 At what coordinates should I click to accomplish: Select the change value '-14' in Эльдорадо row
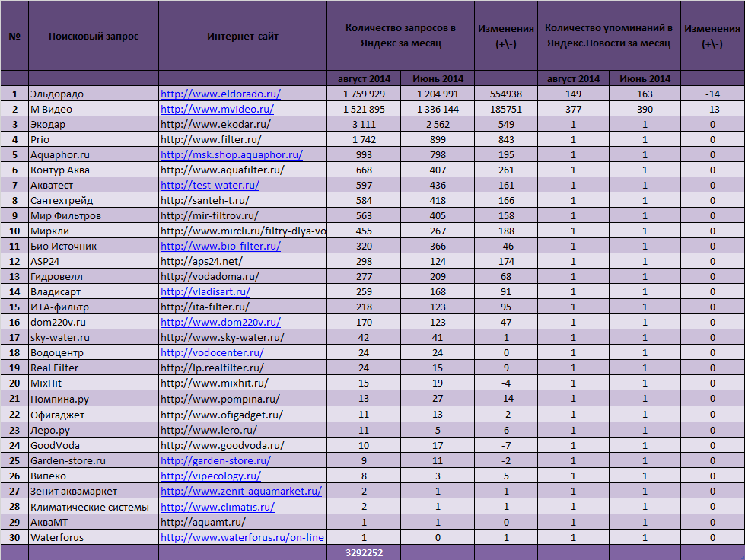click(712, 94)
